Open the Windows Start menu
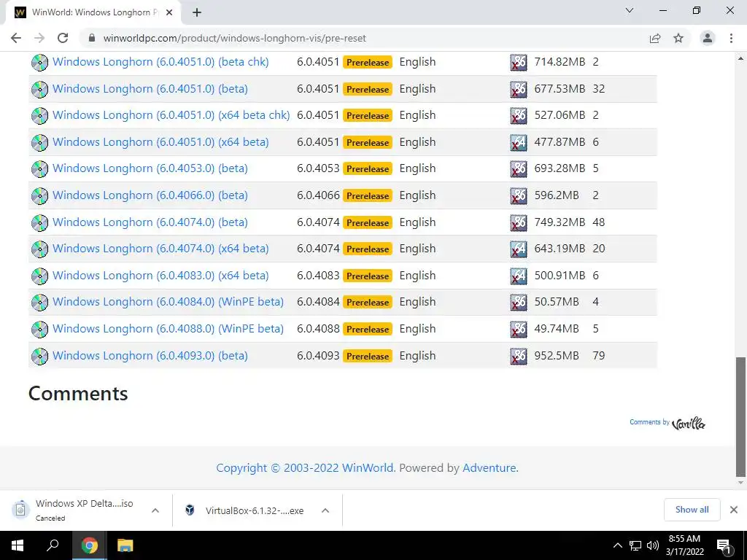Viewport: 747px width, 560px height. click(18, 545)
